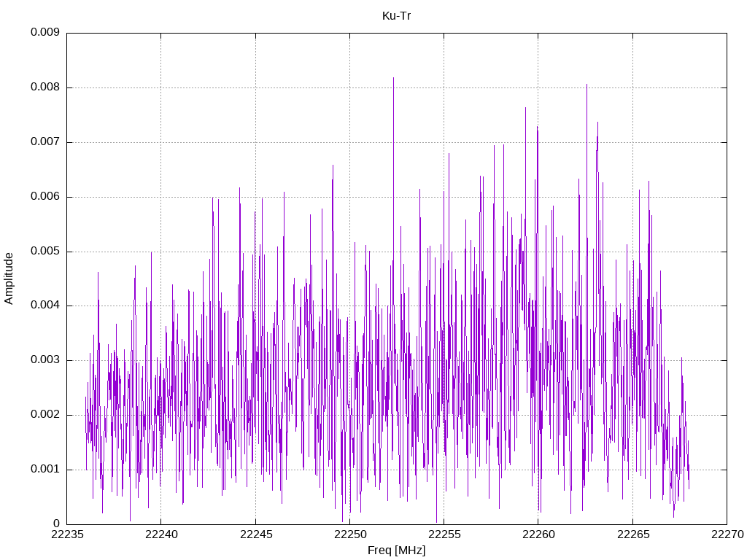This screenshot has width=747, height=560.
Task: Click the x-axis tick label 22265
Action: (x=633, y=534)
